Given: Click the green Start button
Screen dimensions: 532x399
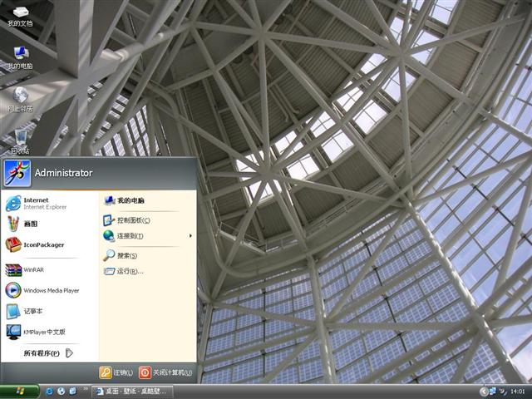Looking at the screenshot, I should [x=20, y=392].
